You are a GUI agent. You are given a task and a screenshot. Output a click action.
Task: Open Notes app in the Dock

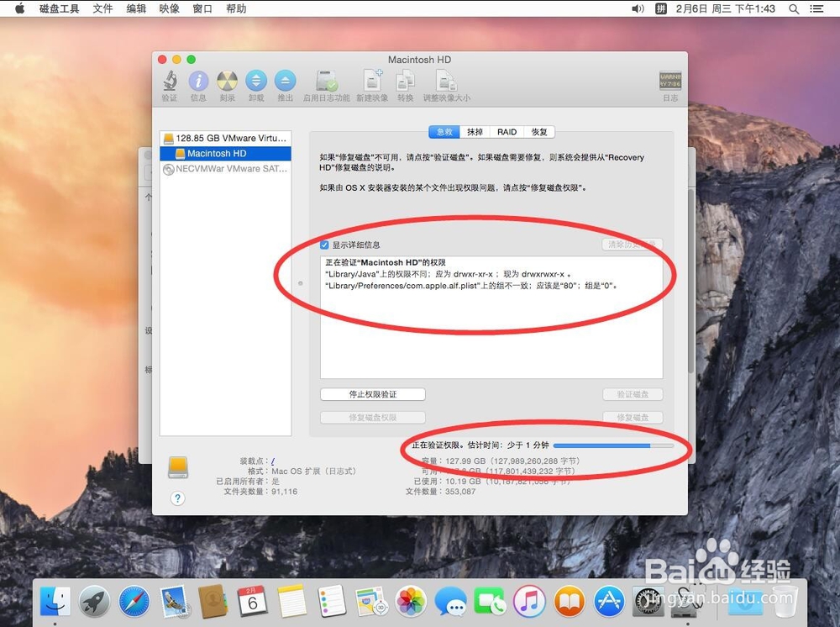point(292,601)
